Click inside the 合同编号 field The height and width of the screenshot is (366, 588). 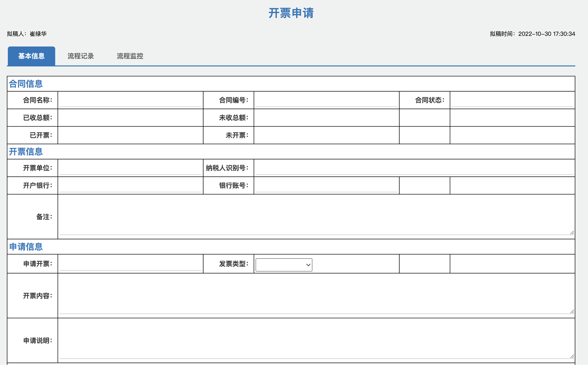click(326, 100)
